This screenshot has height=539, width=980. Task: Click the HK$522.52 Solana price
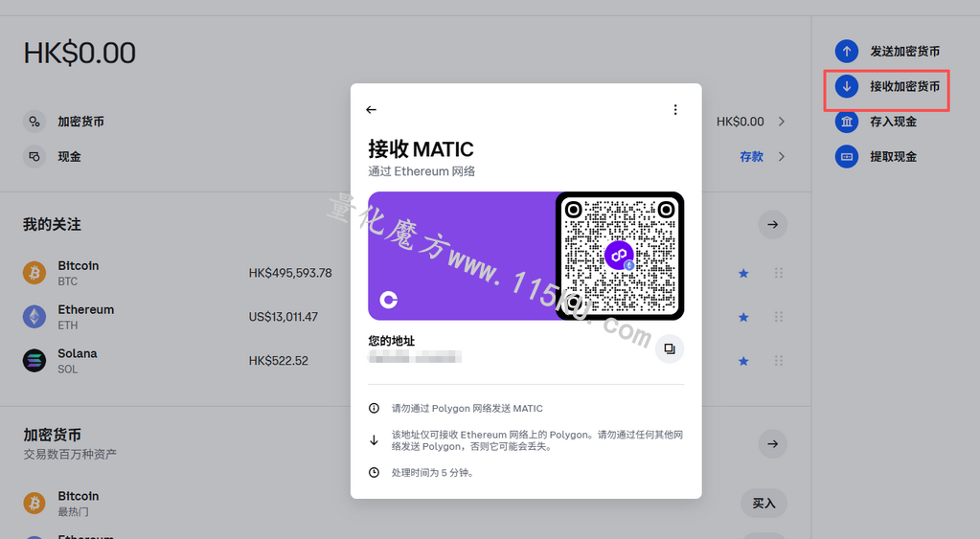coord(278,360)
